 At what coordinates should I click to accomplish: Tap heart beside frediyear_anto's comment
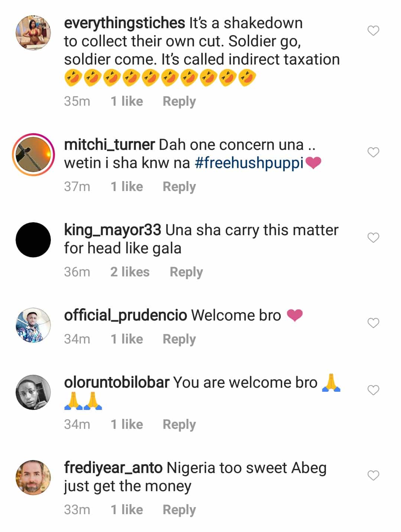coord(373,476)
